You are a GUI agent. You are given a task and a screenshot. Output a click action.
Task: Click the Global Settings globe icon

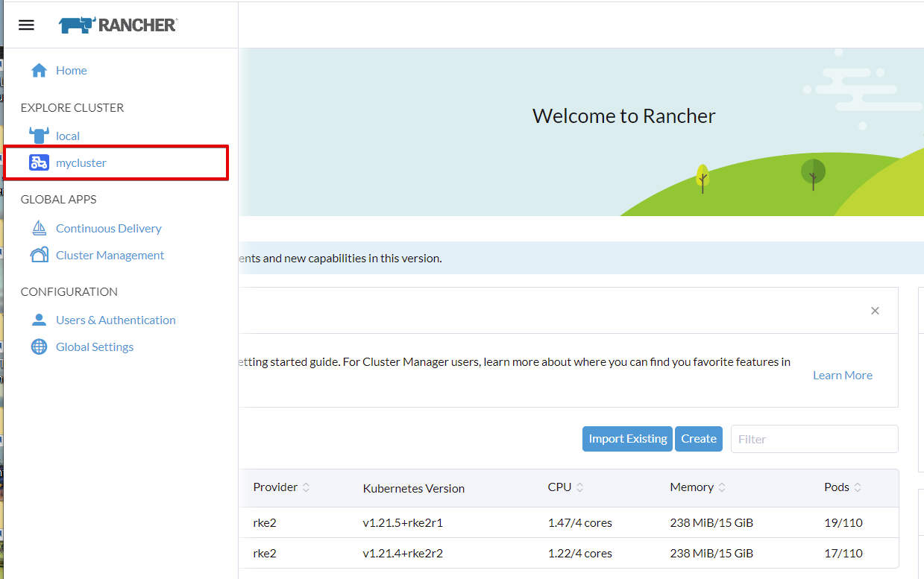click(39, 347)
